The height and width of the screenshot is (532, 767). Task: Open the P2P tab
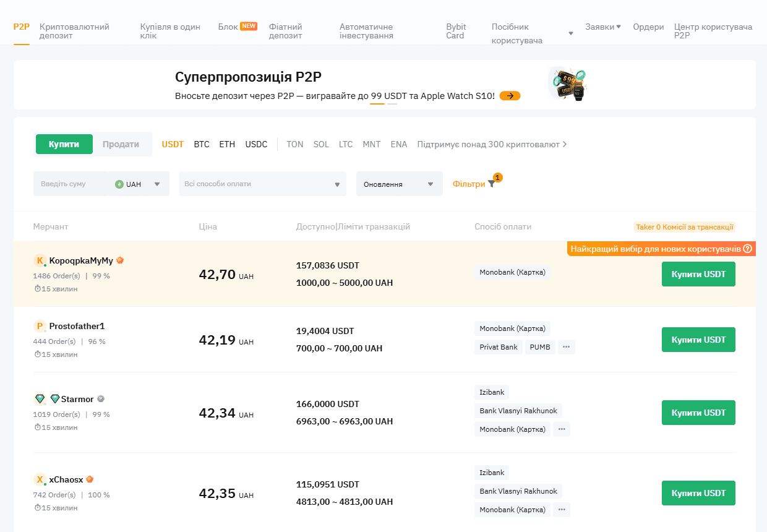pyautogui.click(x=22, y=27)
